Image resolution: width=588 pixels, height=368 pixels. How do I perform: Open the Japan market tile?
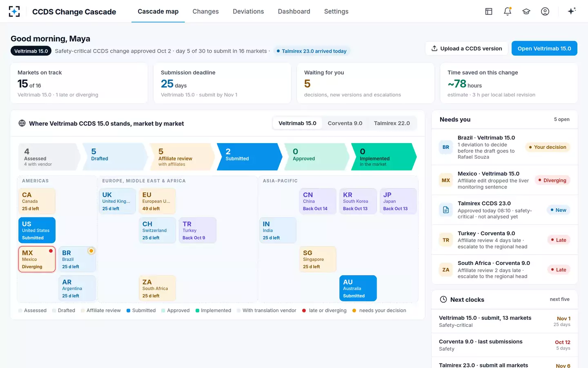pos(398,201)
